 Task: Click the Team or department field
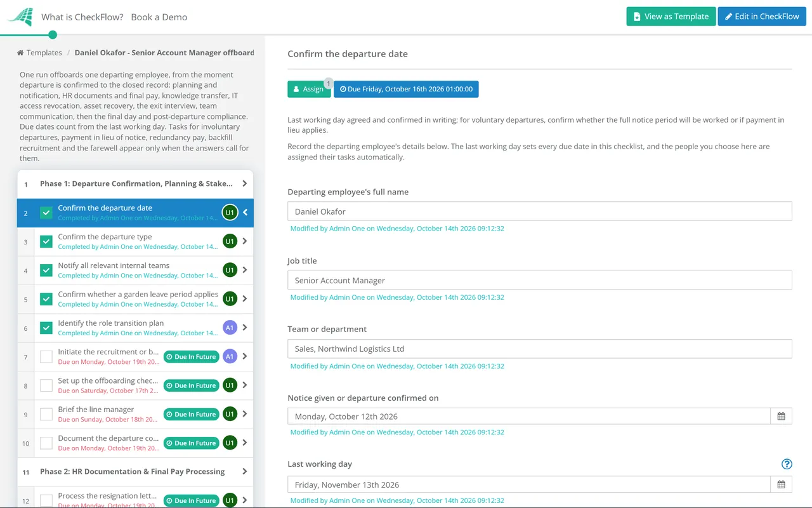tap(540, 349)
